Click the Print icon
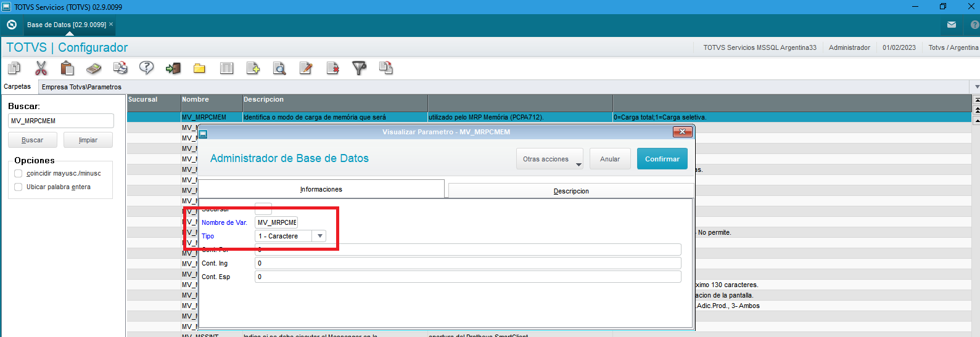This screenshot has width=980, height=337. (x=120, y=68)
